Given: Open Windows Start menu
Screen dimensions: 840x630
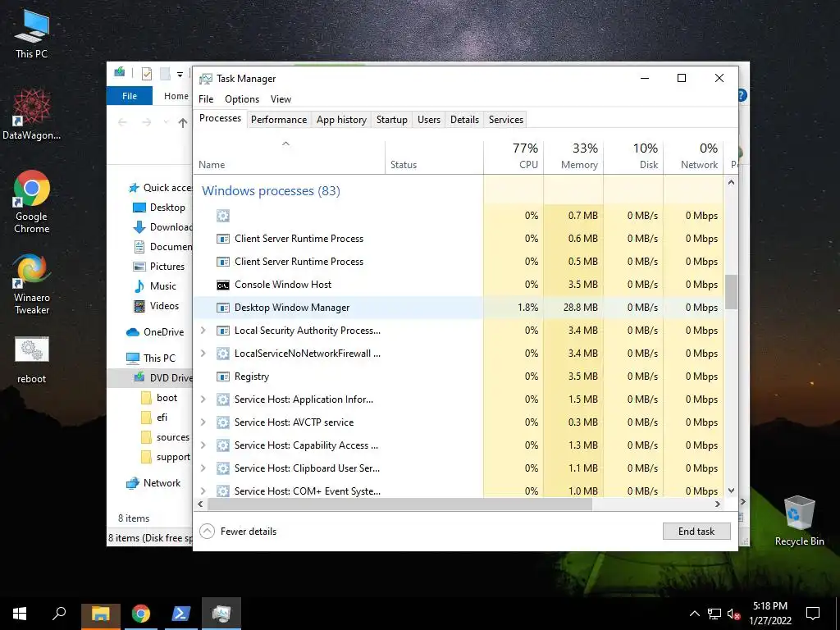Looking at the screenshot, I should (x=20, y=614).
